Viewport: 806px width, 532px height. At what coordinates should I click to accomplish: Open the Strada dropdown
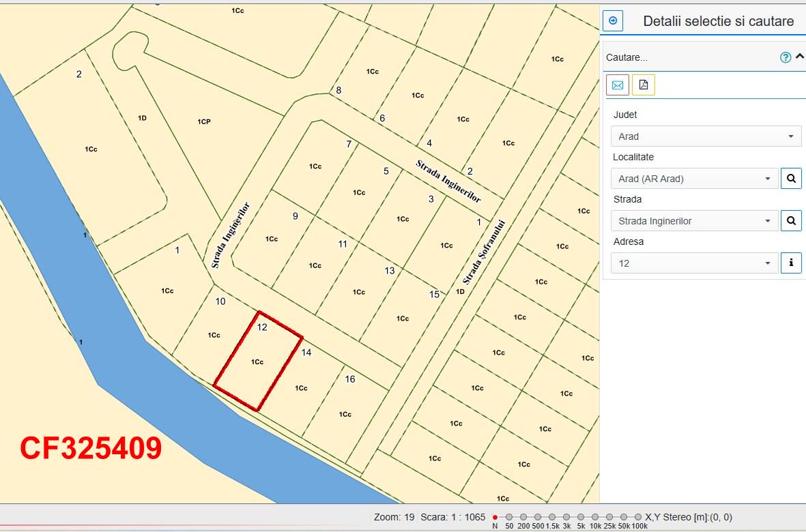695,221
